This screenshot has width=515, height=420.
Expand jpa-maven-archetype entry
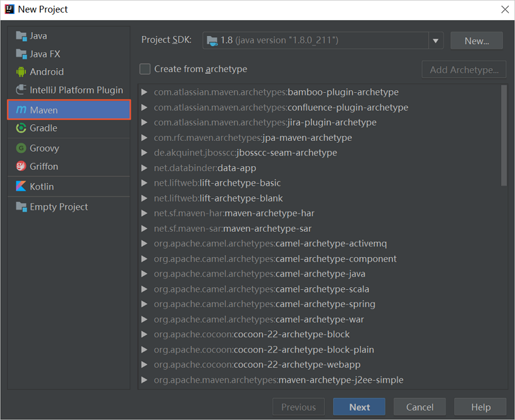pos(144,138)
